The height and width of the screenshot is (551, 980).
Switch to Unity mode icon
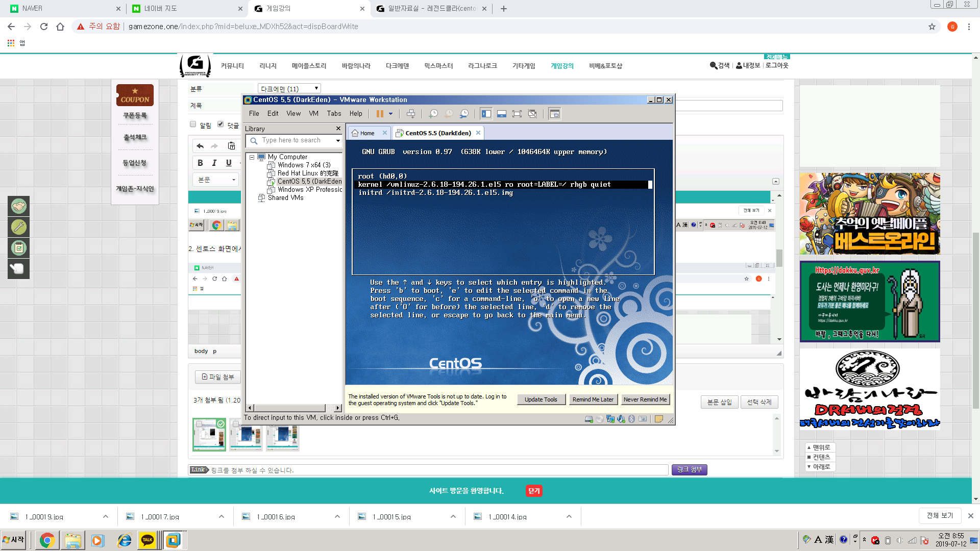tap(532, 114)
